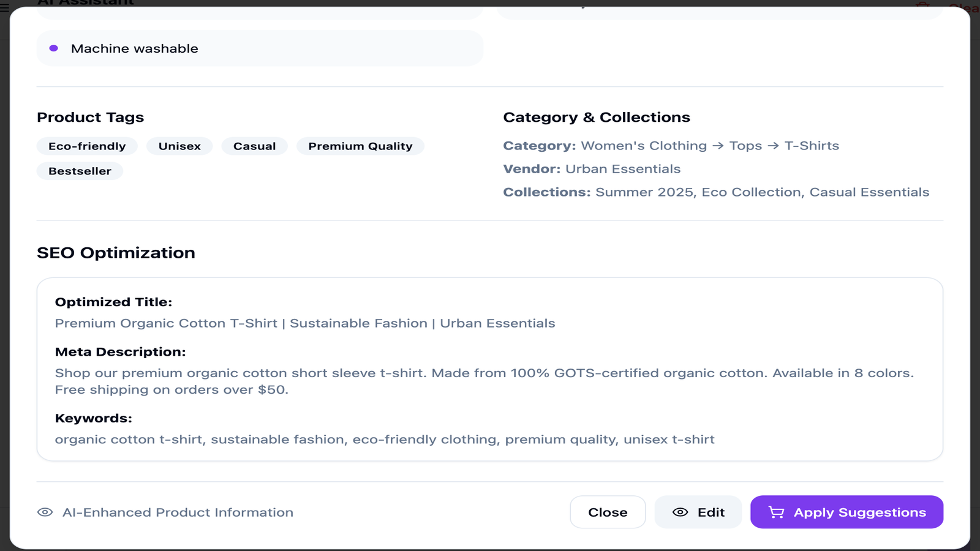Viewport: 980px width, 551px height.
Task: Select the Bestseller product tag
Action: (x=80, y=171)
